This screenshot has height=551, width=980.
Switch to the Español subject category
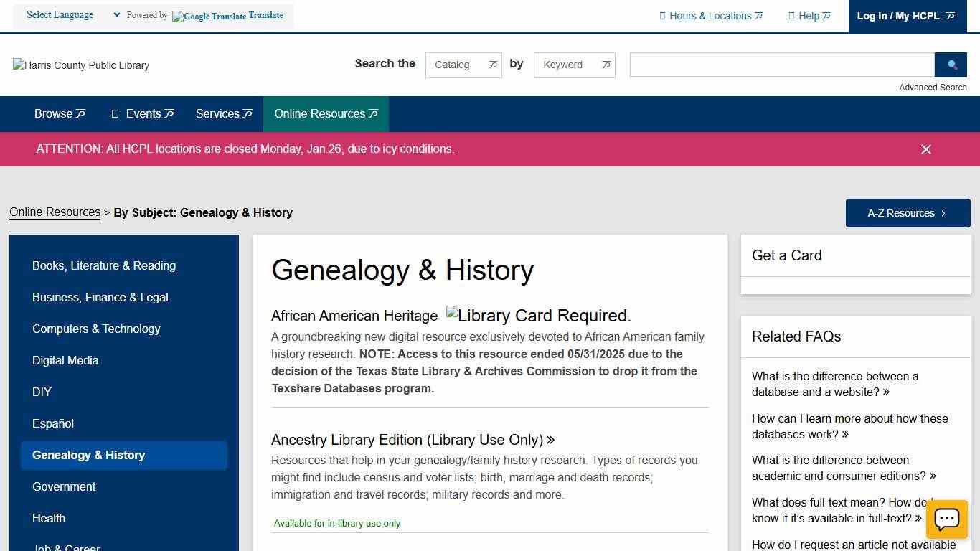pyautogui.click(x=53, y=423)
